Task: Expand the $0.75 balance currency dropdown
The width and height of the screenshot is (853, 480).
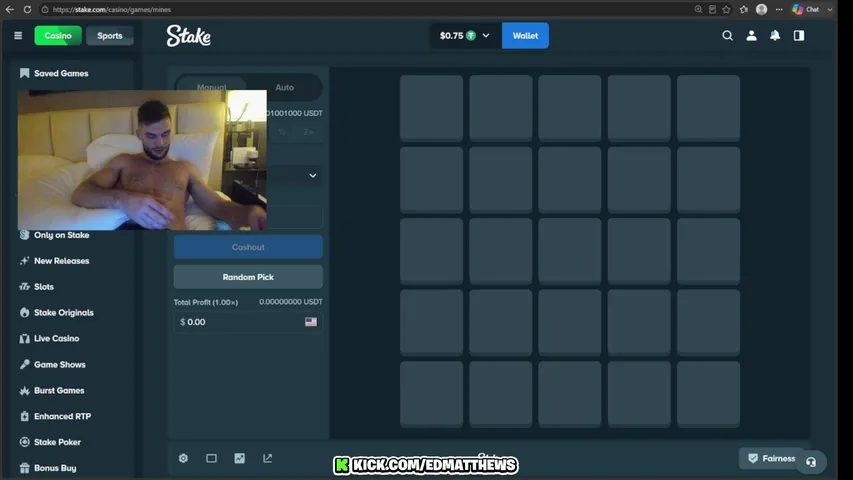Action: click(x=465, y=35)
